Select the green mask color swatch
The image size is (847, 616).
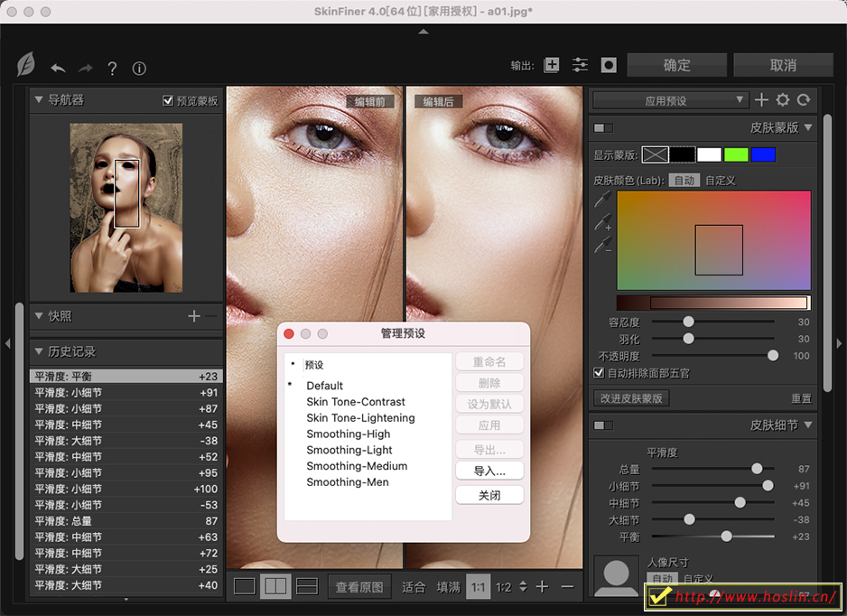[736, 155]
